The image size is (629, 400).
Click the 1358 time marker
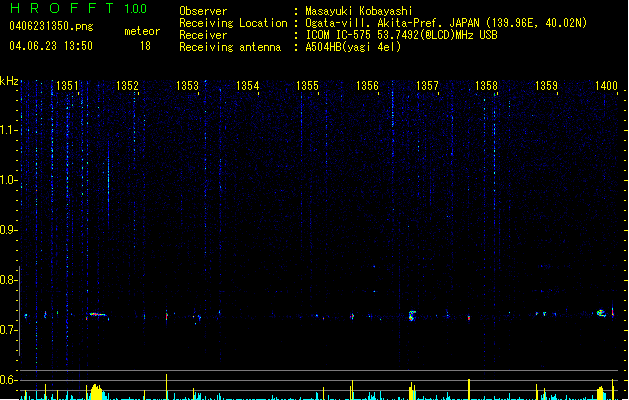tap(486, 86)
